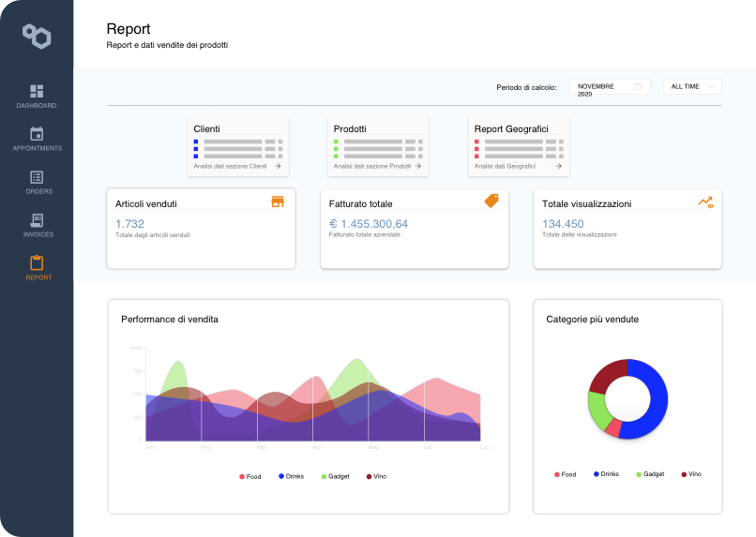This screenshot has width=756, height=537.
Task: Click the € 1.455.300,64 revenue value
Action: tap(369, 224)
